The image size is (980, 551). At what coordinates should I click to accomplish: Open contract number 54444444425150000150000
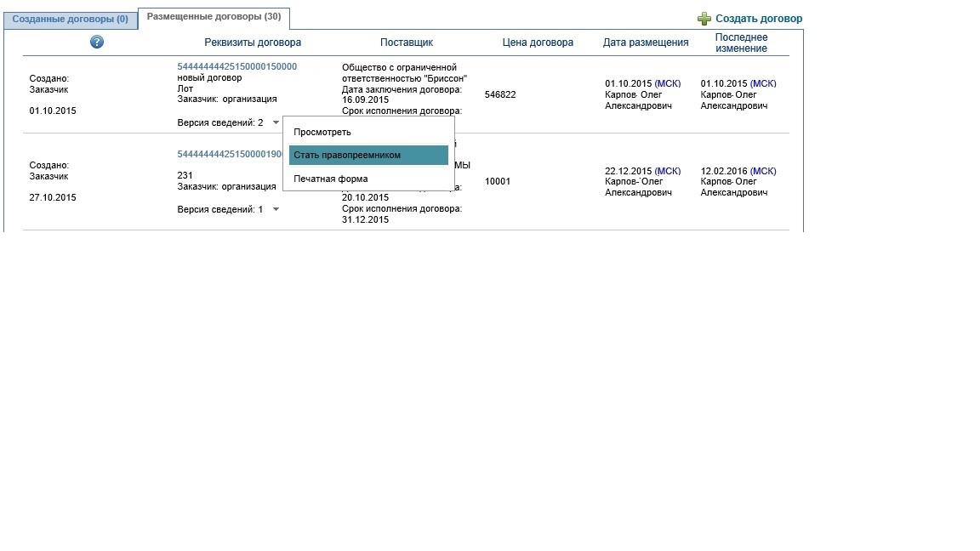pyautogui.click(x=236, y=66)
